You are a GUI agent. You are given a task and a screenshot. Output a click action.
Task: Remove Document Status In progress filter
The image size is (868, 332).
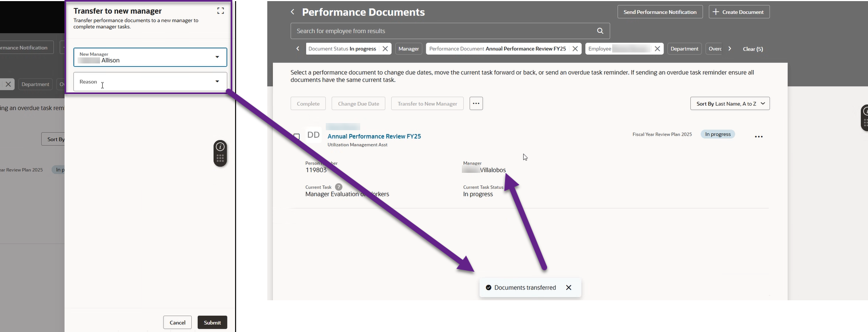[x=385, y=49]
